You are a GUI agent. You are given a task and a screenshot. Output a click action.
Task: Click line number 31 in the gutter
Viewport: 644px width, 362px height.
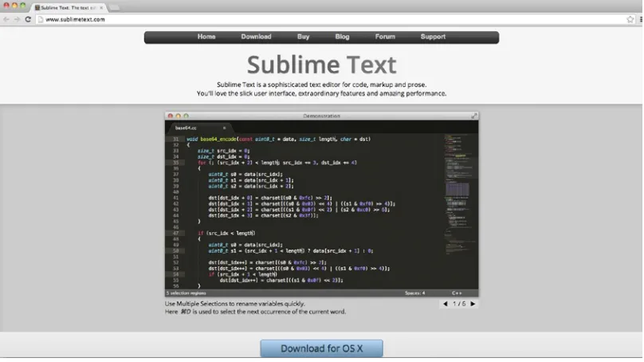pyautogui.click(x=176, y=140)
